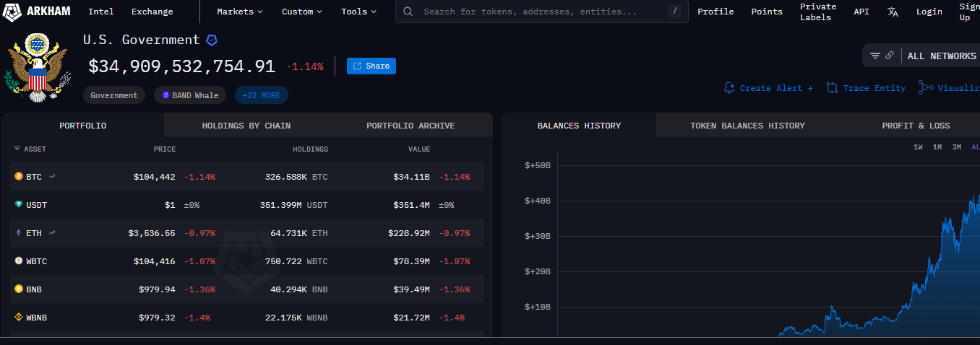Select the 1W chart range
Viewport: 980px width, 345px height.
(918, 147)
